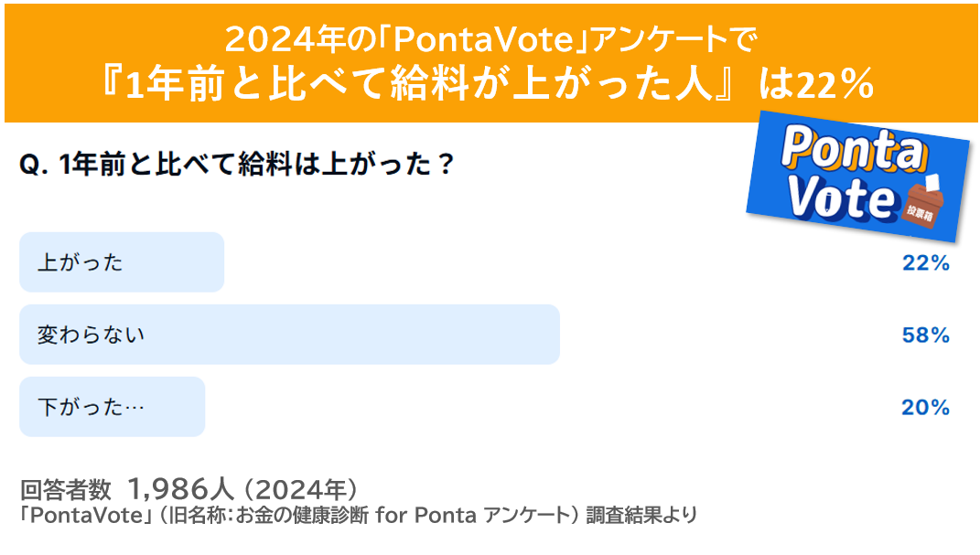Click the 22% result value
Image resolution: width=980 pixels, height=555 pixels.
pyautogui.click(x=926, y=262)
